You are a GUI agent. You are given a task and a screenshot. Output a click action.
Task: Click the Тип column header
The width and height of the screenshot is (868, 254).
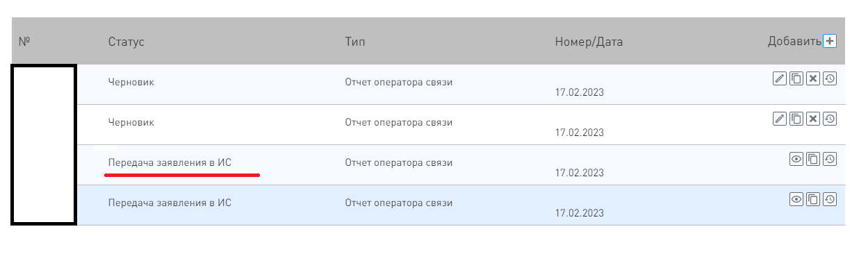354,42
